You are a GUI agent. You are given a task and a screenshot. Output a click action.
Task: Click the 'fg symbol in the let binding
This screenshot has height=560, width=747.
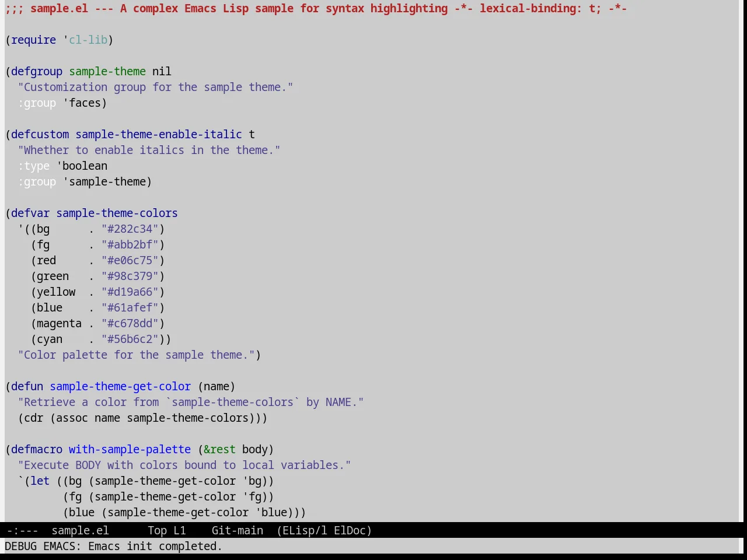[252, 496]
